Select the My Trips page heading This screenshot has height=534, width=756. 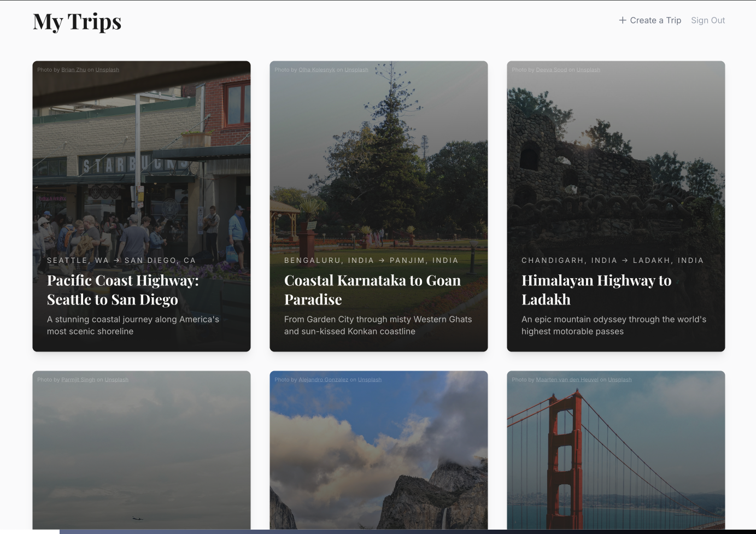coord(77,22)
